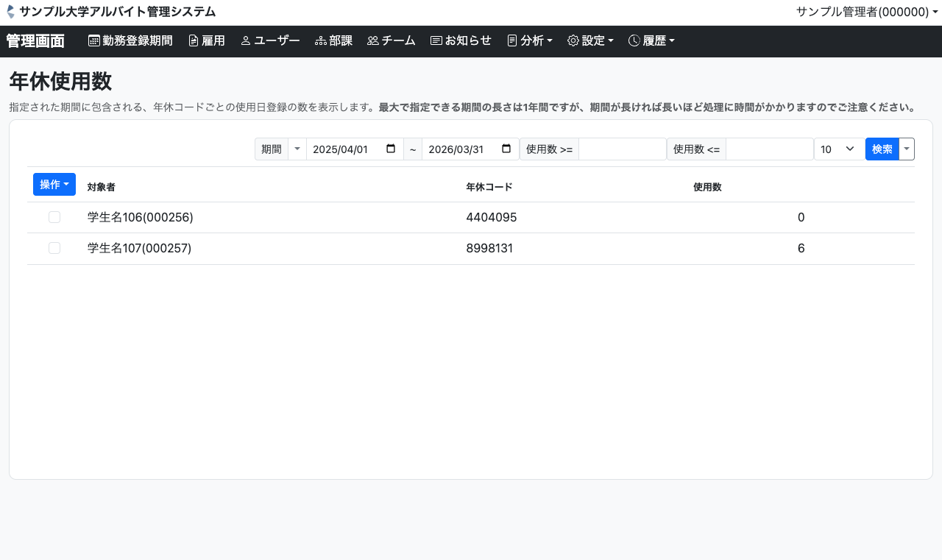Click the calendar icon for 勤務登録期間
Image resolution: width=942 pixels, height=560 pixels.
tap(94, 41)
